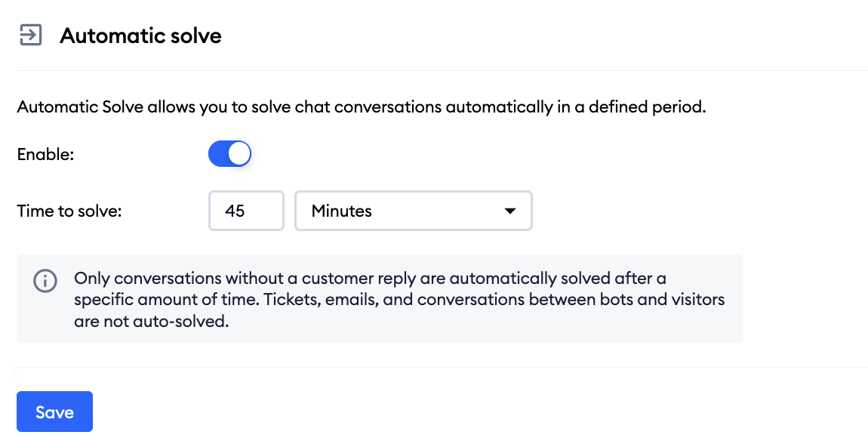Click the info note about customer reply
868x444 pixels.
point(400,299)
